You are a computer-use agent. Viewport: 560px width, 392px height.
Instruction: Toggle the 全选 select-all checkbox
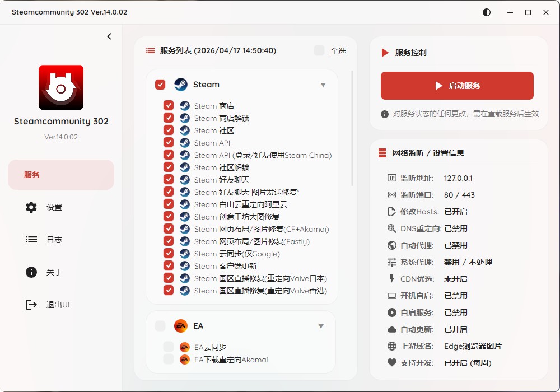click(319, 51)
